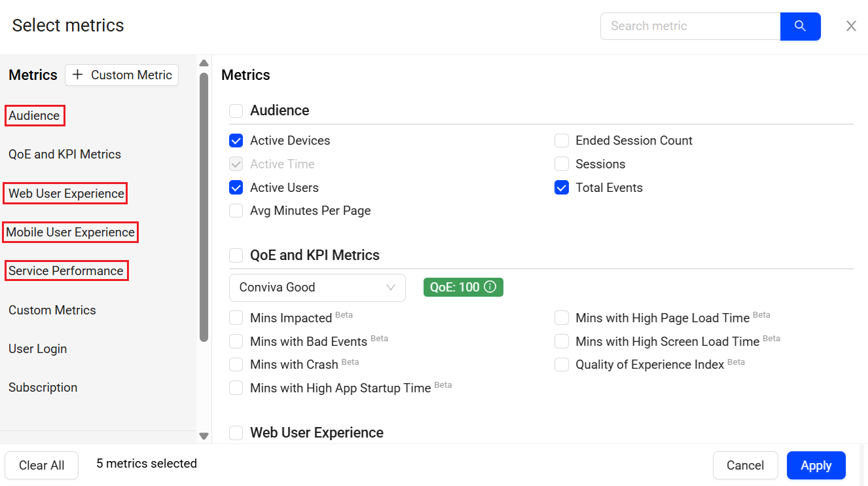868x486 pixels.
Task: Uncheck the Total Events metric
Action: 562,188
